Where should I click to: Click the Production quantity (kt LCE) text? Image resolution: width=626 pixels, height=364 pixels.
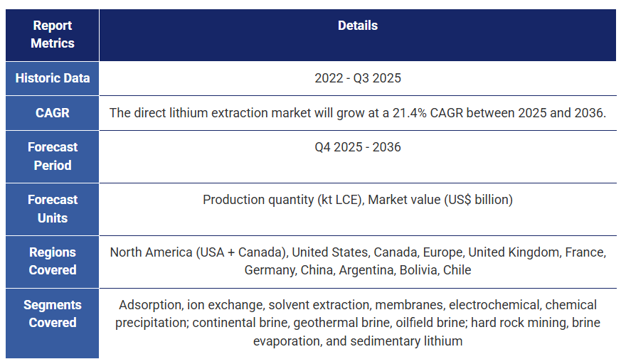281,200
